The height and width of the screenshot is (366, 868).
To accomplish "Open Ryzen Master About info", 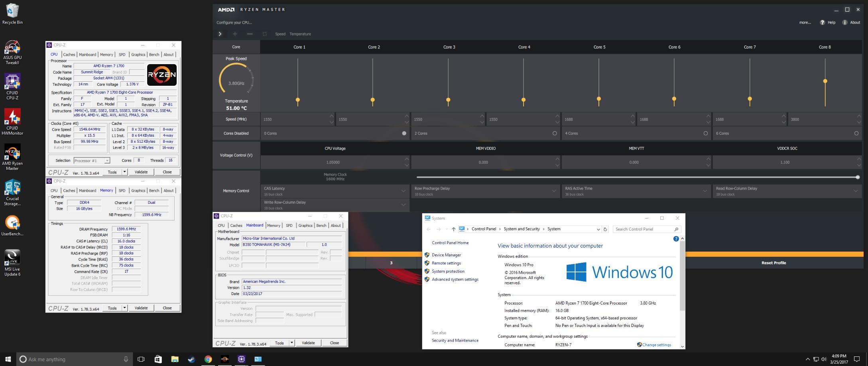I will tap(851, 22).
